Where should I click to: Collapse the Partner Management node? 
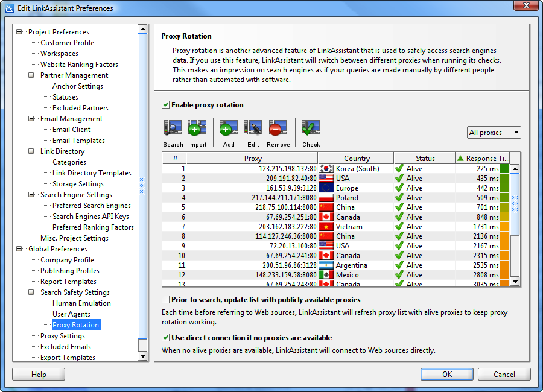(x=31, y=75)
